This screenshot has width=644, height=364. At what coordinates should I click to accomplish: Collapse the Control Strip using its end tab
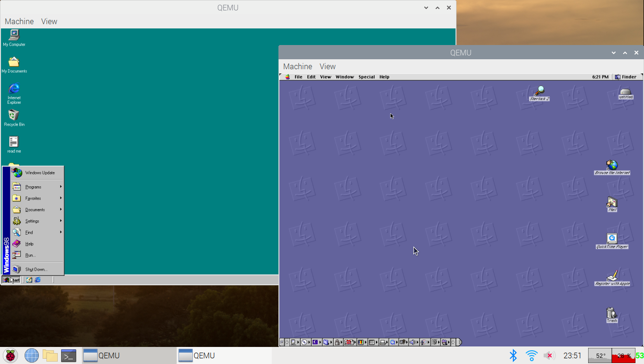point(459,342)
